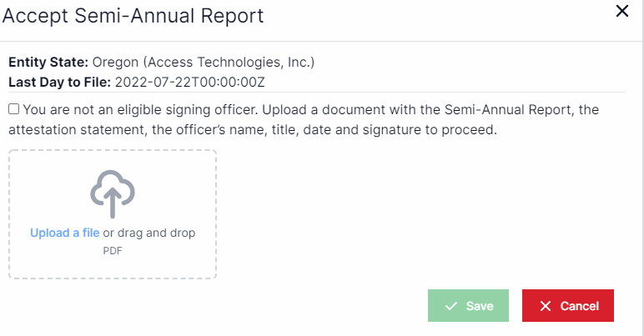Click the 'Last Day to File:' label
The width and height of the screenshot is (644, 336).
(x=59, y=82)
